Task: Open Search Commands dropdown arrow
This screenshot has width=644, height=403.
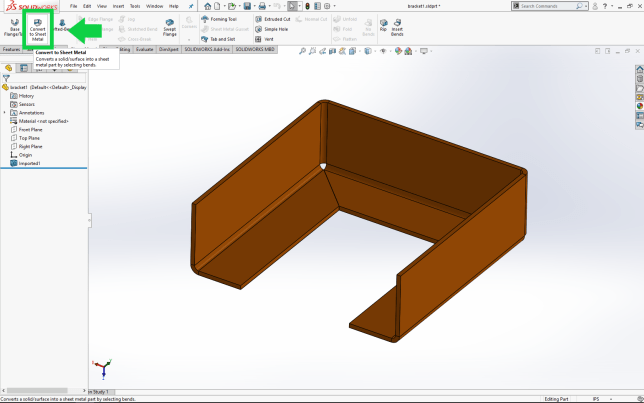Action: 586,6
